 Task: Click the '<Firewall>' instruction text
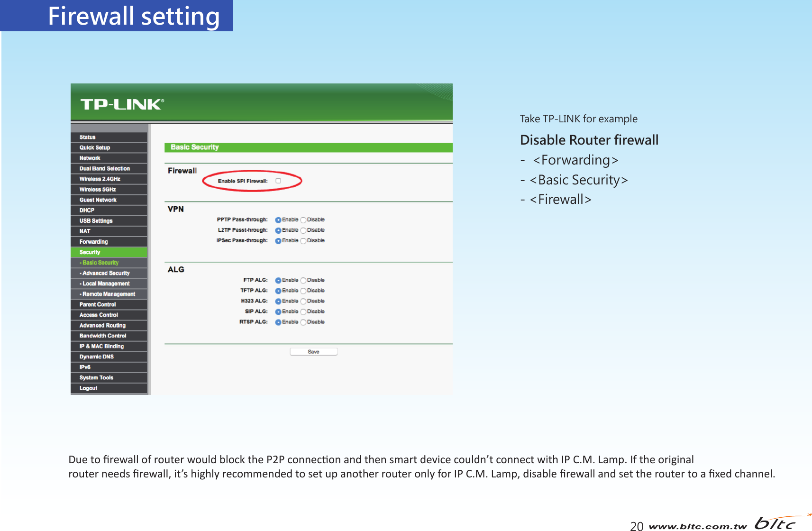(x=560, y=200)
